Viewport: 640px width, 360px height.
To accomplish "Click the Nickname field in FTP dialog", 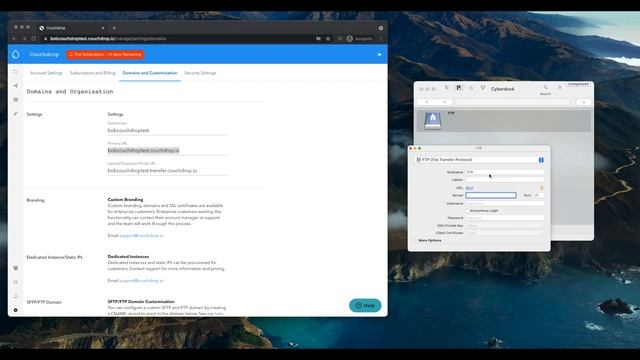I will pos(505,172).
